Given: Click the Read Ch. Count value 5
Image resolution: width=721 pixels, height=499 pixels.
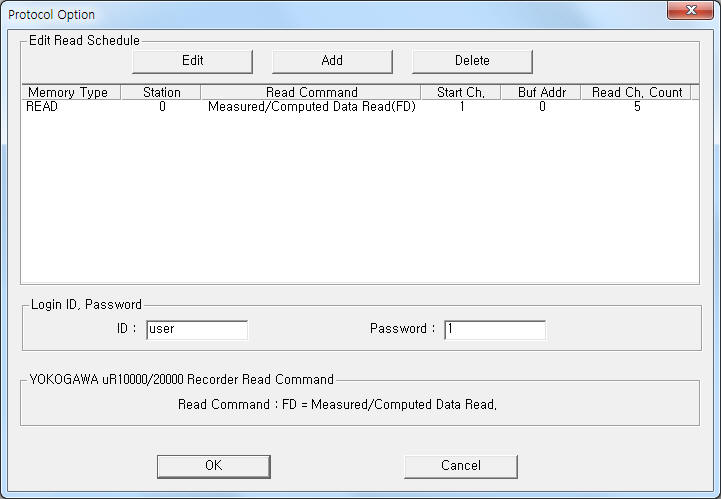Looking at the screenshot, I should [x=637, y=107].
